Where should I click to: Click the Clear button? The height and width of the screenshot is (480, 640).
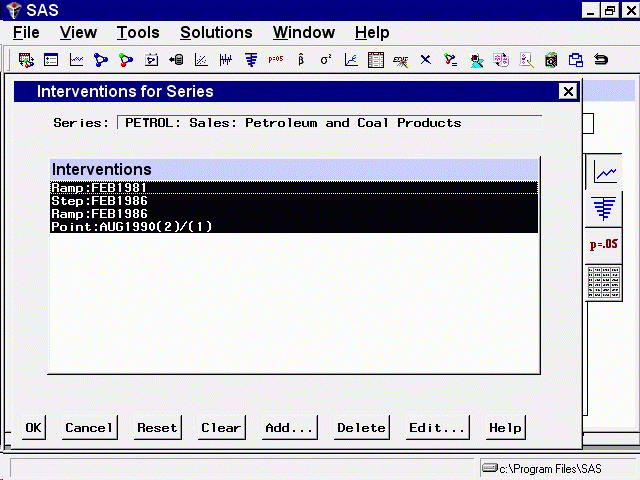point(222,427)
